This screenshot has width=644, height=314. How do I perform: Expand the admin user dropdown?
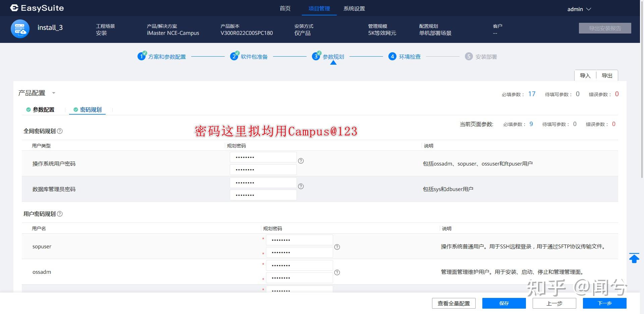pyautogui.click(x=589, y=9)
